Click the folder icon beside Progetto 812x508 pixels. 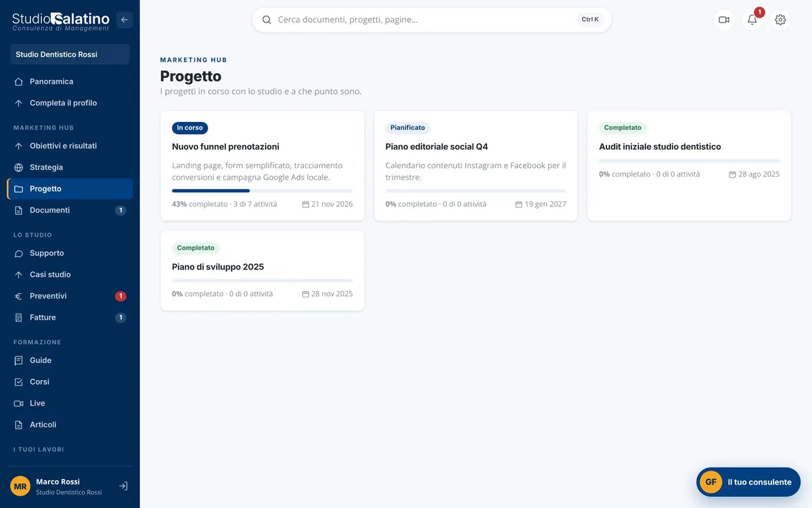point(18,189)
